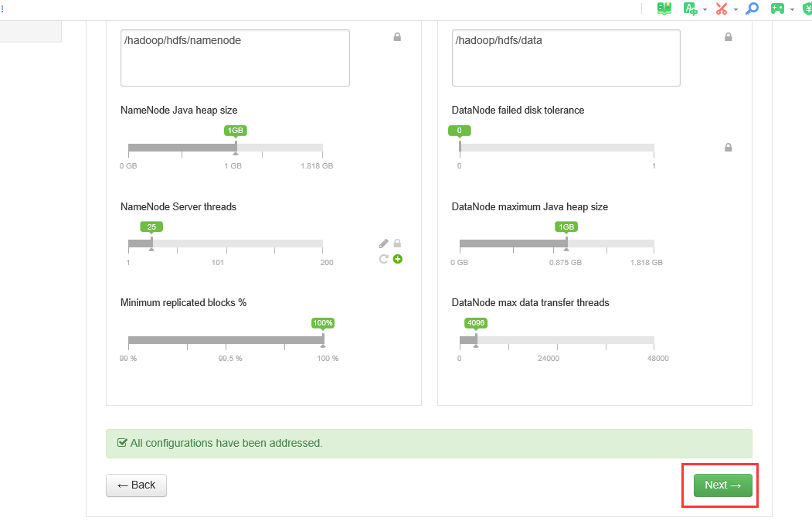Click into the /hadoop/hdfs/data directory textbox
Viewport: 812px width, 521px height.
[566, 58]
